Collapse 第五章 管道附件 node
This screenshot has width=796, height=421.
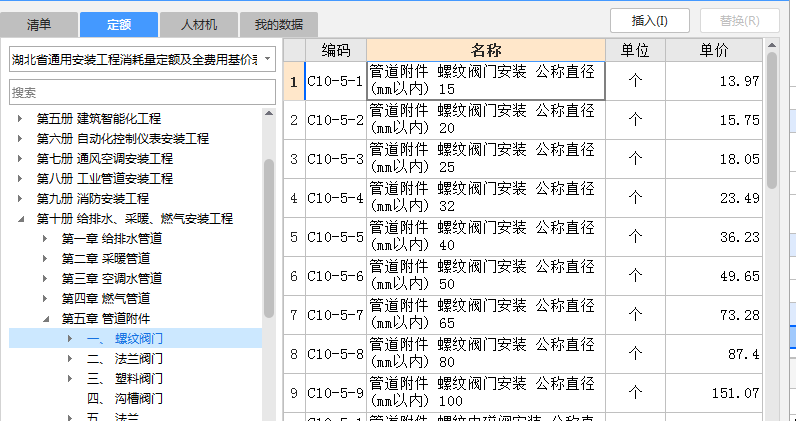click(45, 319)
